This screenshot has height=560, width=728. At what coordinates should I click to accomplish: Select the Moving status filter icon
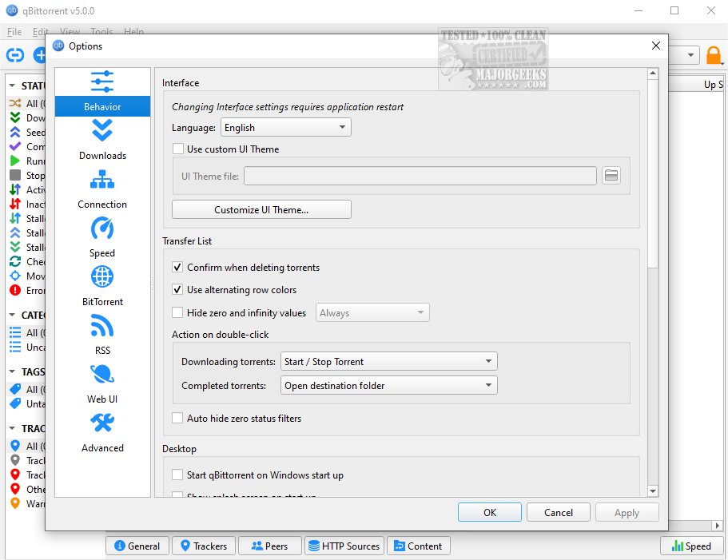point(15,276)
